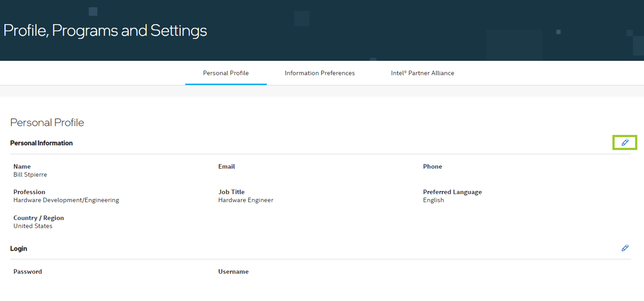This screenshot has width=644, height=301.
Task: Select the Personal Profile section heading
Action: (47, 122)
